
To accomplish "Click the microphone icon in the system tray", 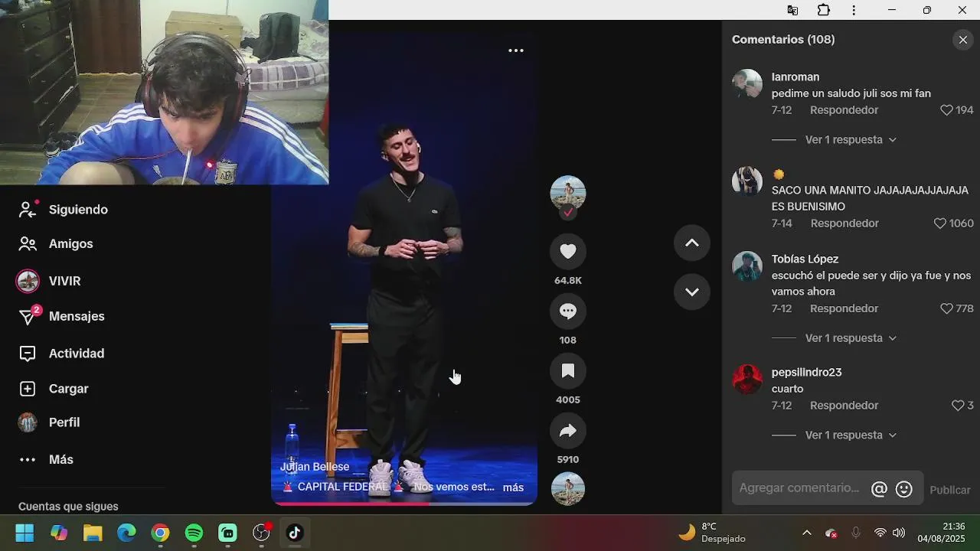I will (856, 533).
